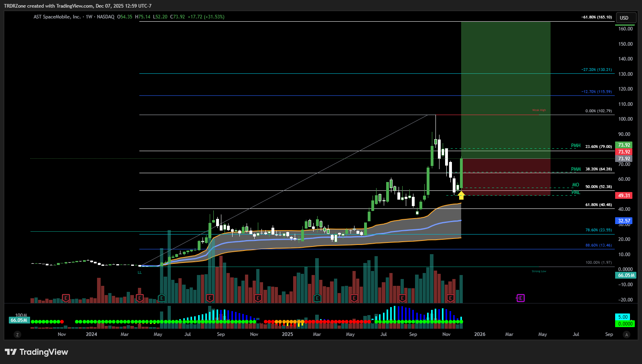642x364 pixels.
Task: Click the −20.00 price axis label
Action: tap(626, 300)
